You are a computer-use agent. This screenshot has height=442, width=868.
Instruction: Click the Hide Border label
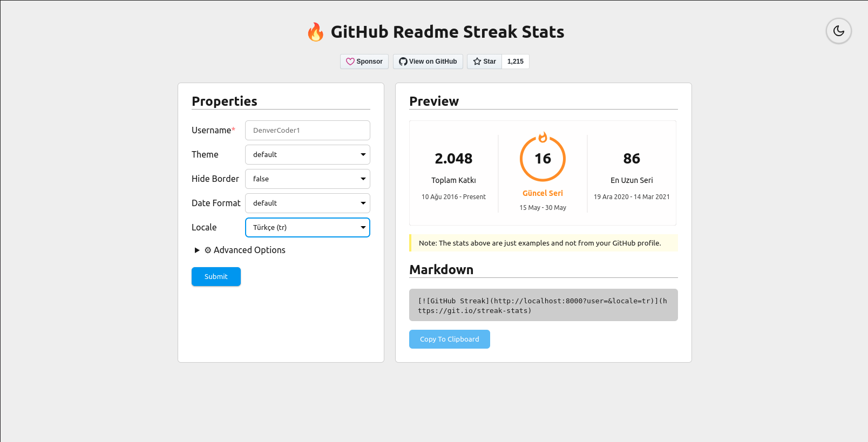(215, 179)
